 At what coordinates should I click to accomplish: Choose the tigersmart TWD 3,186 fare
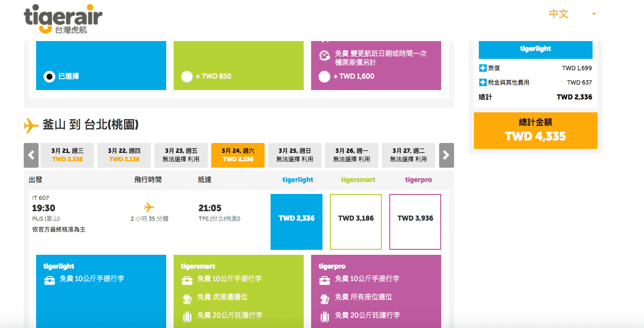coord(356,222)
